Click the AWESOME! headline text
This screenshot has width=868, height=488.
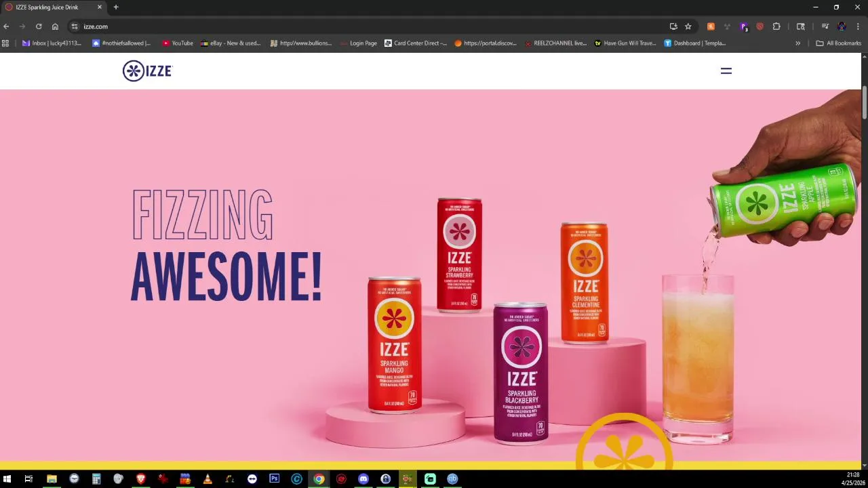coord(226,277)
